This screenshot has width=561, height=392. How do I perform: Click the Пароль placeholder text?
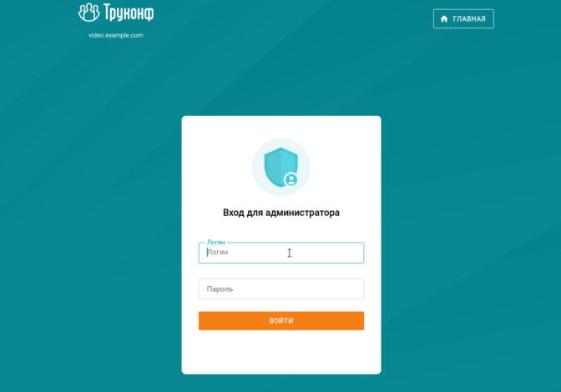pos(220,289)
